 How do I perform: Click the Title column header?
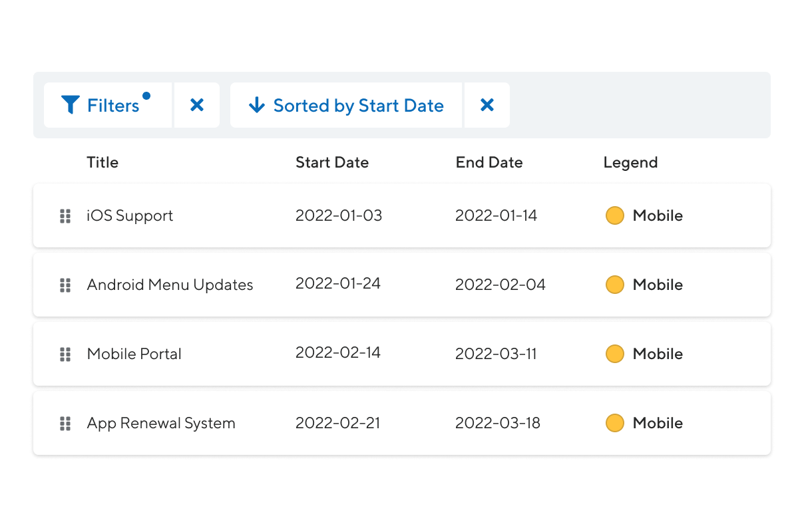point(102,162)
